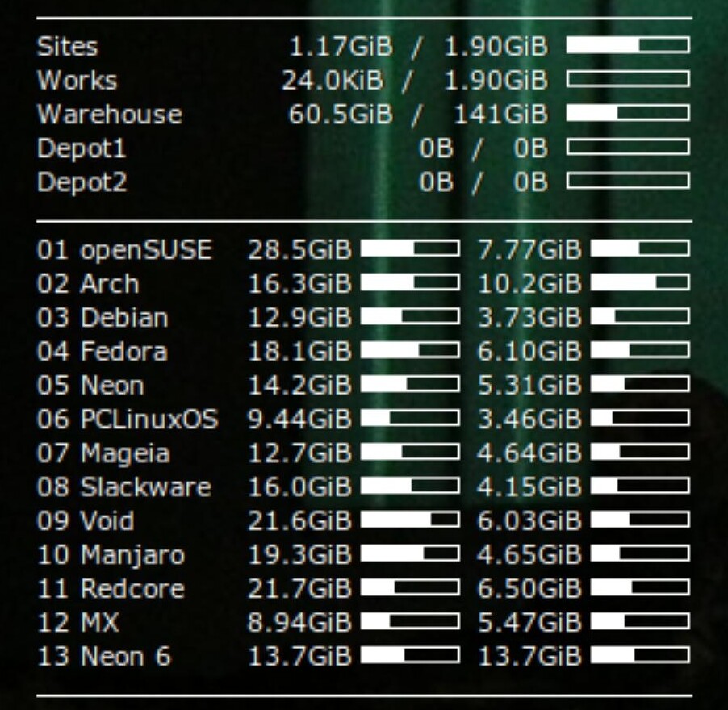The width and height of the screenshot is (728, 710).
Task: Select the Warehouse usage progress bar
Action: point(627,113)
